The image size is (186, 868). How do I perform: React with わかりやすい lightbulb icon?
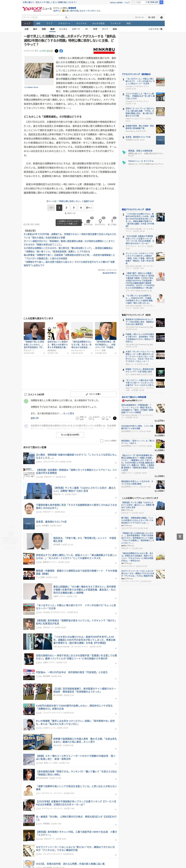pos(100,222)
